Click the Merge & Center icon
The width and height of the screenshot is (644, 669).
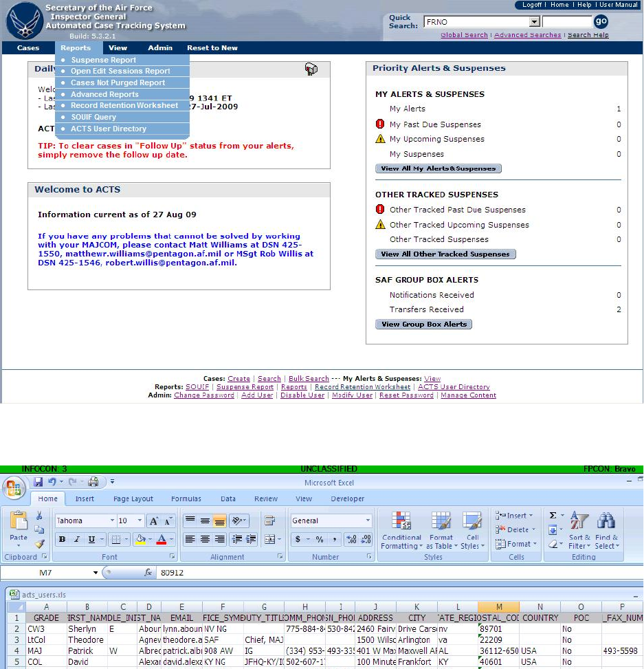269,539
